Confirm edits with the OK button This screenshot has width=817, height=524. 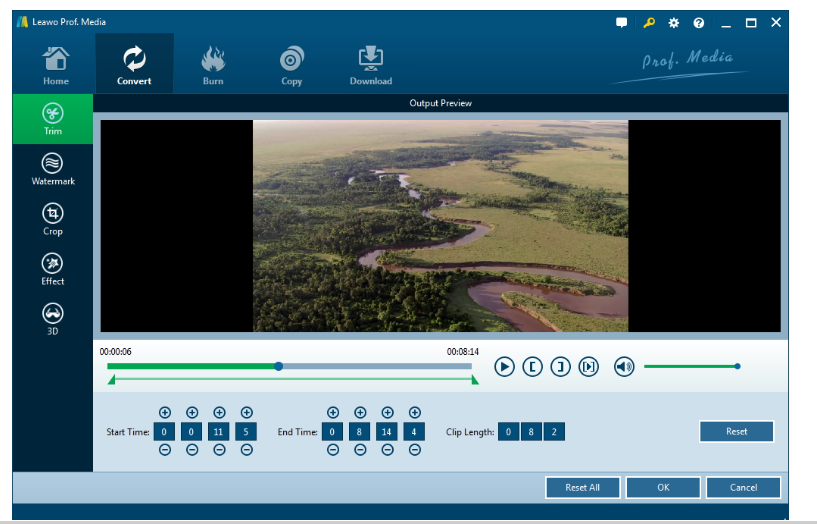coord(663,487)
